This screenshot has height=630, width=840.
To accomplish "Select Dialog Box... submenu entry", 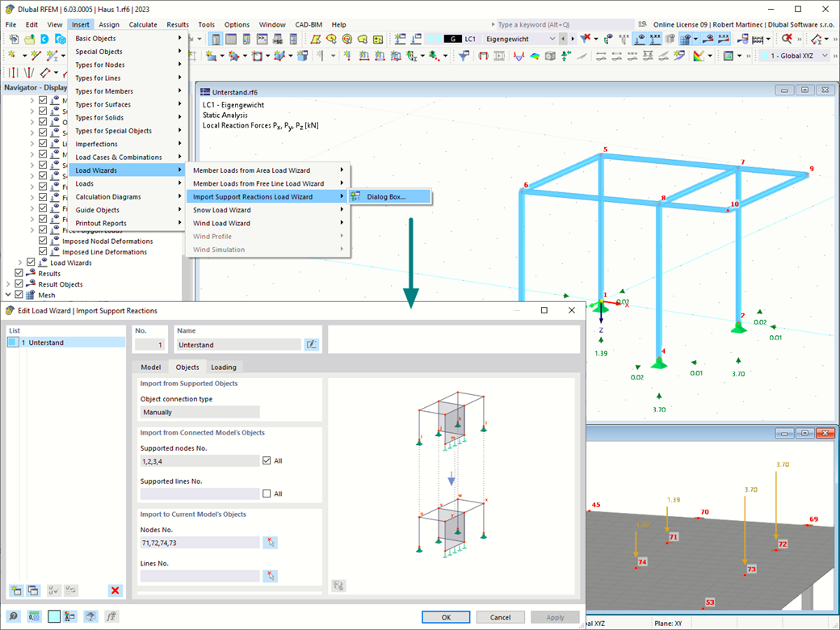I will [x=389, y=196].
